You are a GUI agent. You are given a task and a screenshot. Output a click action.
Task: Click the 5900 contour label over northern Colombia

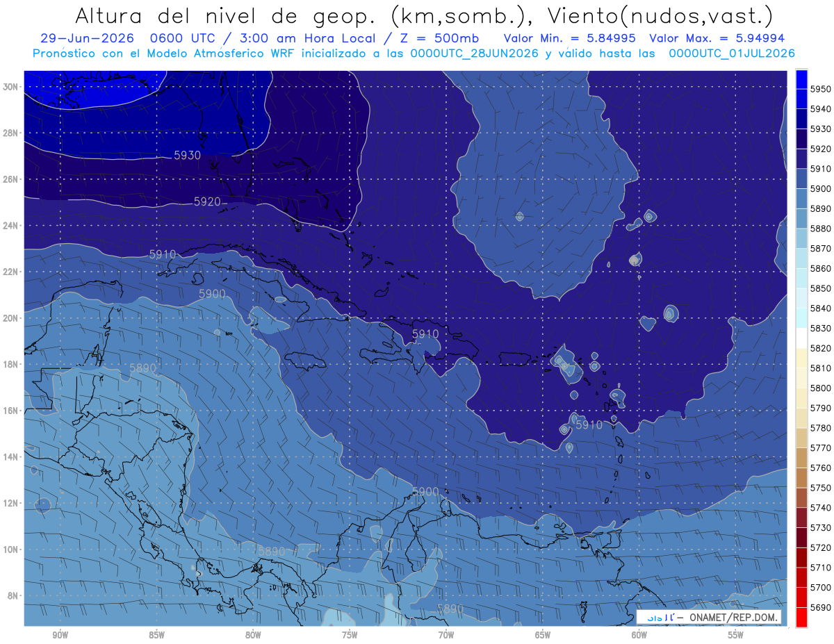pos(425,491)
